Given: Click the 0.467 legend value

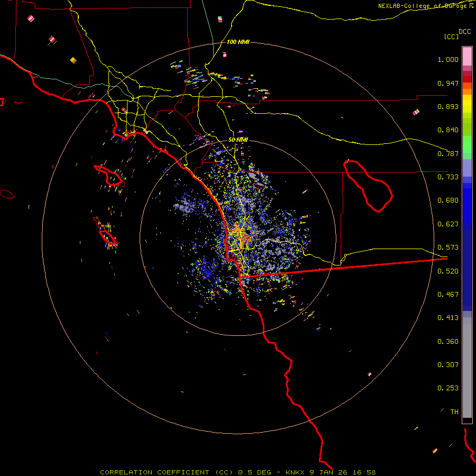Looking at the screenshot, I should (448, 295).
